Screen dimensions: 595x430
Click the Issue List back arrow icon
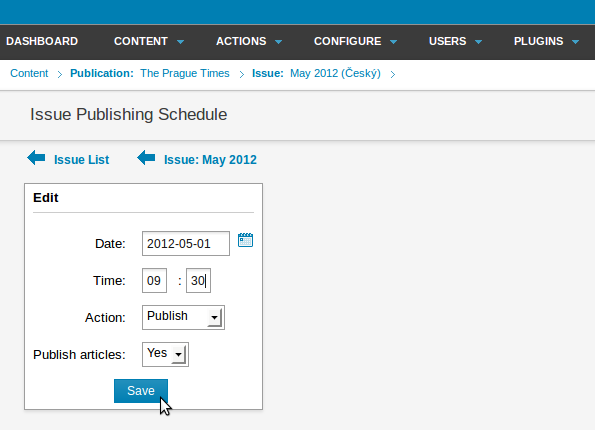pyautogui.click(x=36, y=158)
